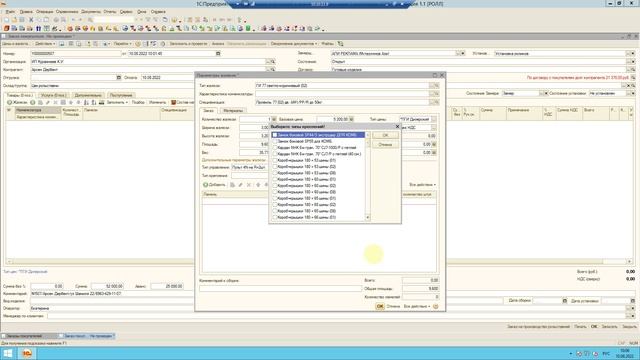
Task: Open the Windows Start button
Action: [8, 353]
